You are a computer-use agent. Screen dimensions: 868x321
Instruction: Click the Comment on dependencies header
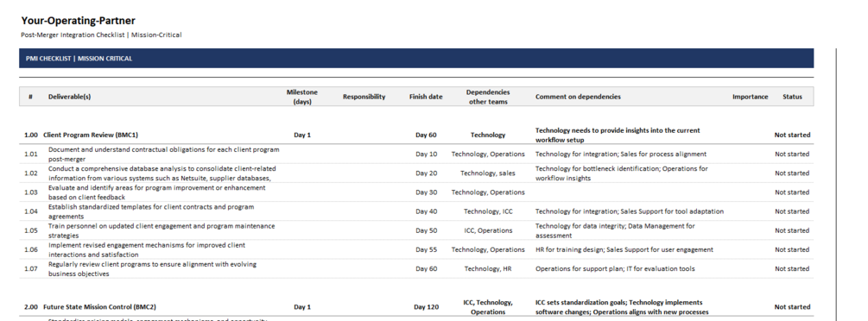pyautogui.click(x=578, y=97)
